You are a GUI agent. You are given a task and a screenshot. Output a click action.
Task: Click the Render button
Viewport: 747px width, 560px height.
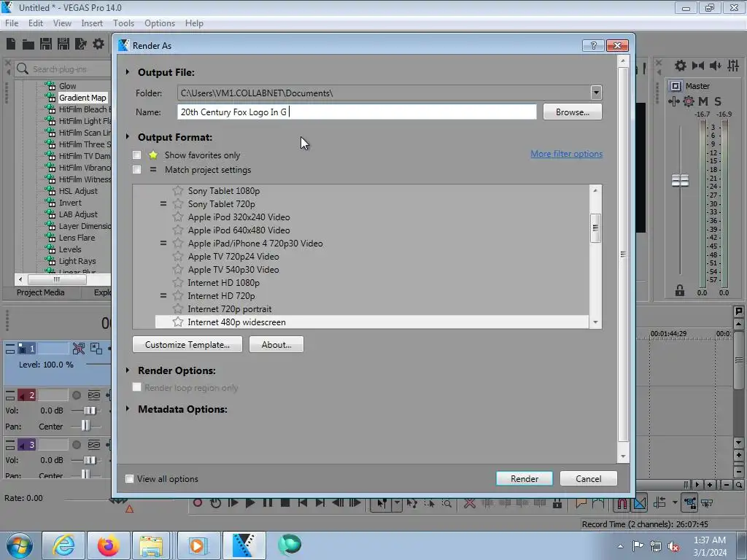524,478
